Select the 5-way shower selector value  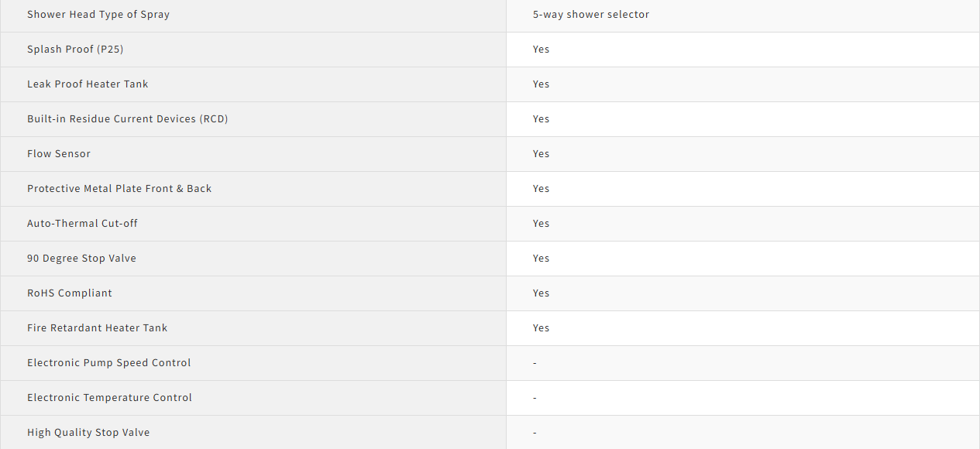(x=591, y=15)
